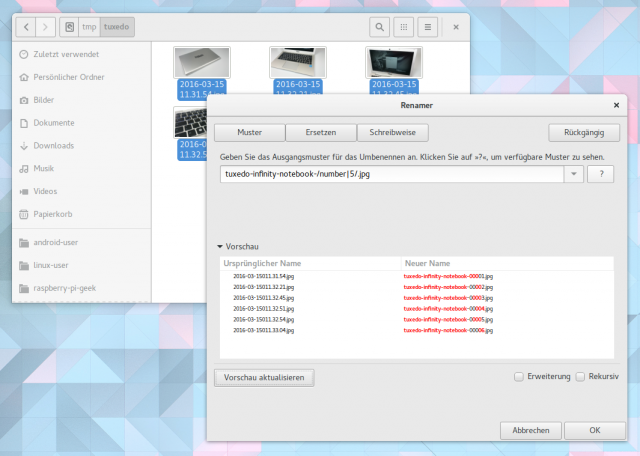Viewport: 640px width, 456px height.
Task: Toggle the Rekursiv checkbox
Action: click(x=580, y=377)
